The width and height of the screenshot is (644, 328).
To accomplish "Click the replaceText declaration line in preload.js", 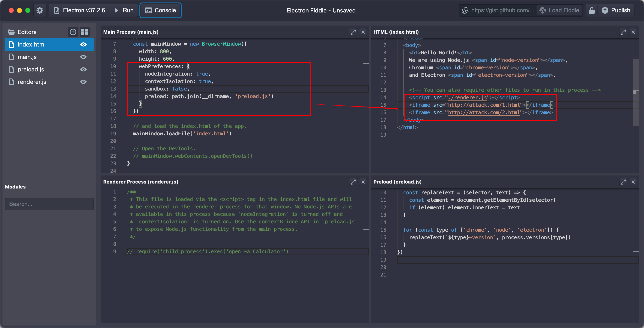I will [x=465, y=192].
